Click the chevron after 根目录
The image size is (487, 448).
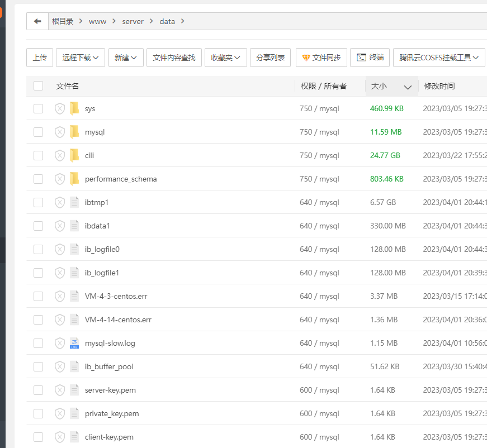pyautogui.click(x=81, y=21)
